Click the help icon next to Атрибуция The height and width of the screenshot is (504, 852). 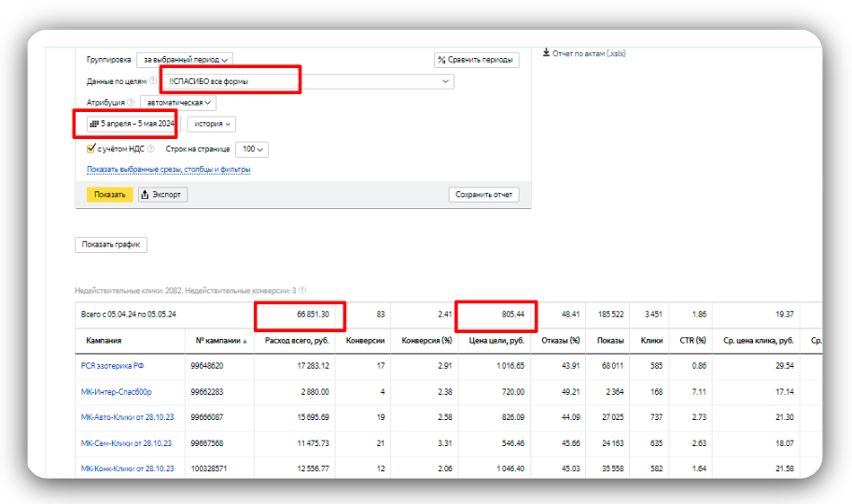point(131,103)
